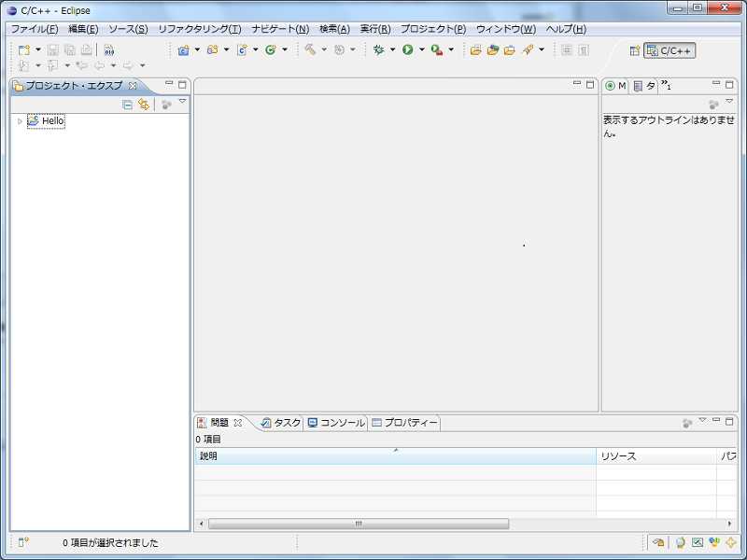Image resolution: width=747 pixels, height=560 pixels.
Task: Click the New C/C++ Project icon
Action: (x=183, y=49)
